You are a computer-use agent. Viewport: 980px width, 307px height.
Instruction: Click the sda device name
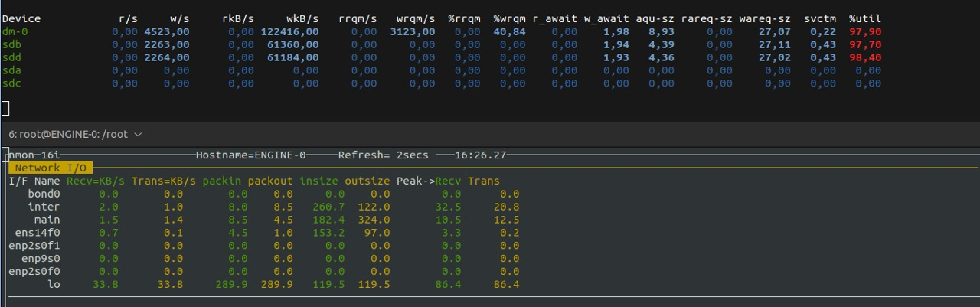pyautogui.click(x=12, y=70)
